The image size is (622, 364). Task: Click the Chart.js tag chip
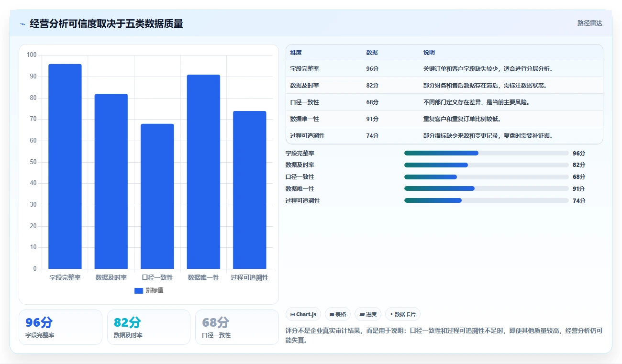tap(303, 314)
